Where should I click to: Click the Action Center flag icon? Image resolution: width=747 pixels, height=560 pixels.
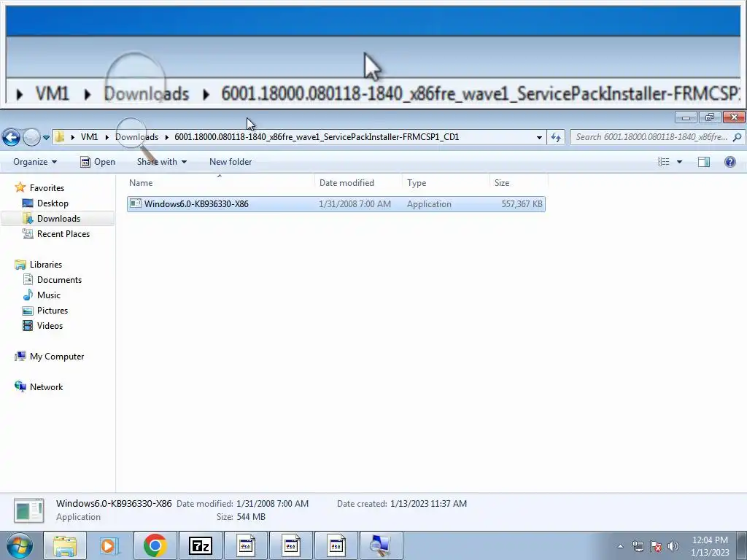[656, 546]
